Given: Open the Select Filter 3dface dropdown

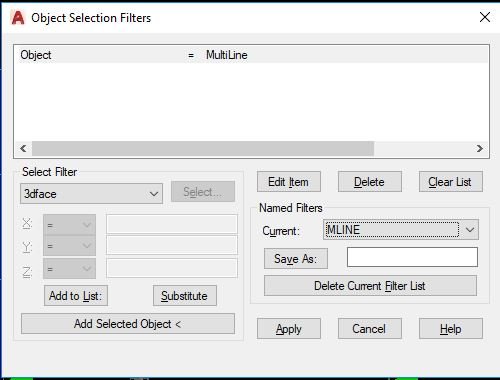Looking at the screenshot, I should 91,194.
